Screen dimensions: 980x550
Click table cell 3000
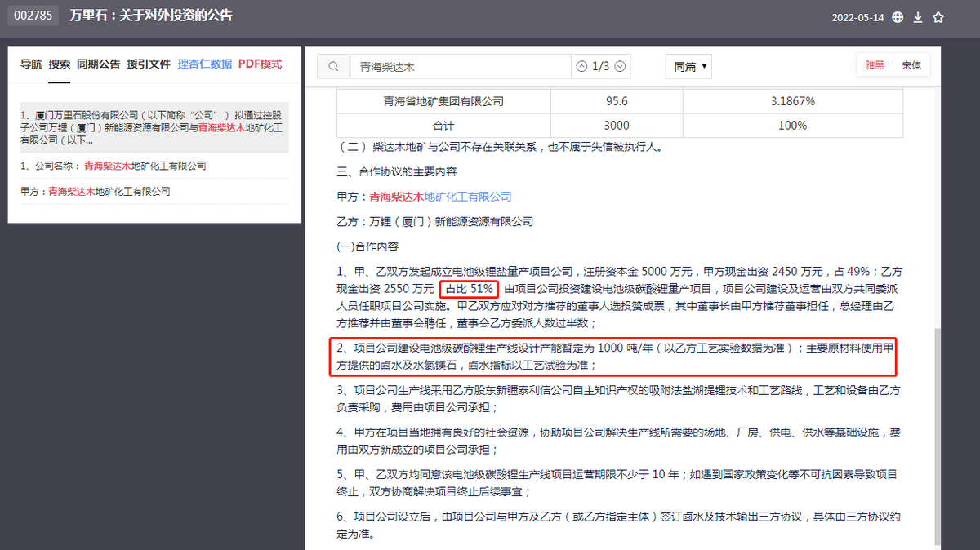tap(616, 126)
